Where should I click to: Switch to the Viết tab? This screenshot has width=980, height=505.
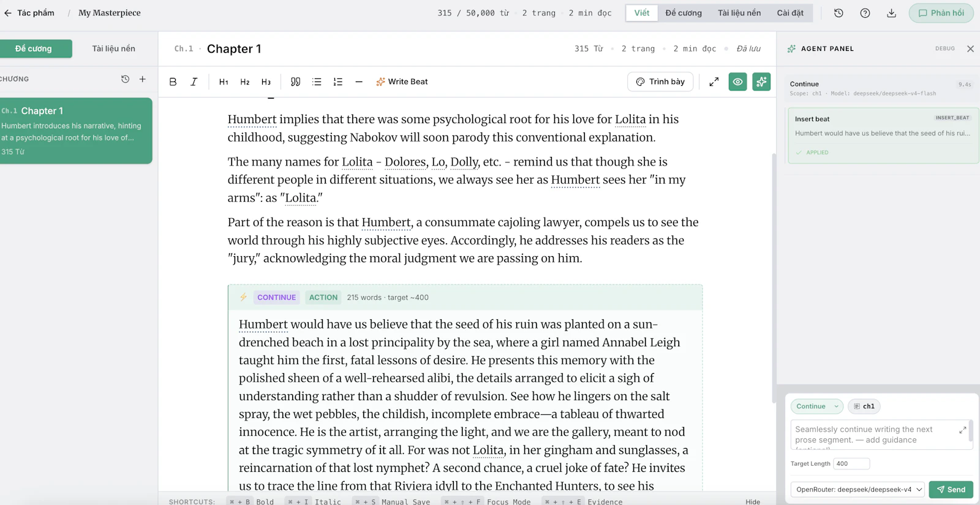(642, 13)
